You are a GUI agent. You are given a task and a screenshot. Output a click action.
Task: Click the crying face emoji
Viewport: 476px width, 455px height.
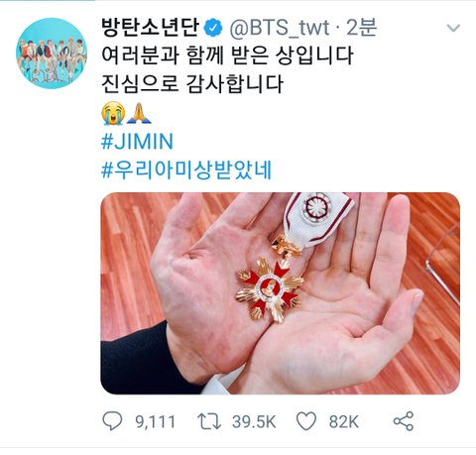point(113,113)
